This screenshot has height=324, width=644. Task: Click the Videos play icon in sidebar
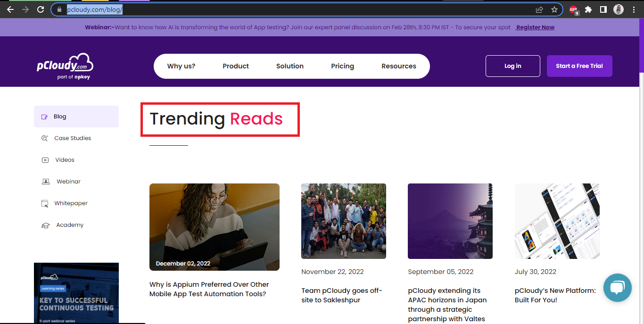(45, 160)
